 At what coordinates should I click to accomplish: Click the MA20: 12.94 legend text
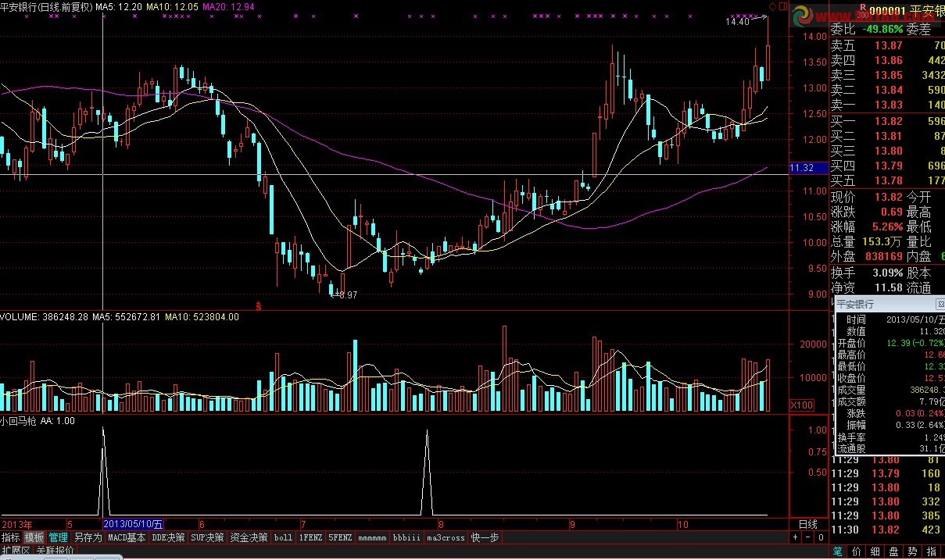[227, 6]
